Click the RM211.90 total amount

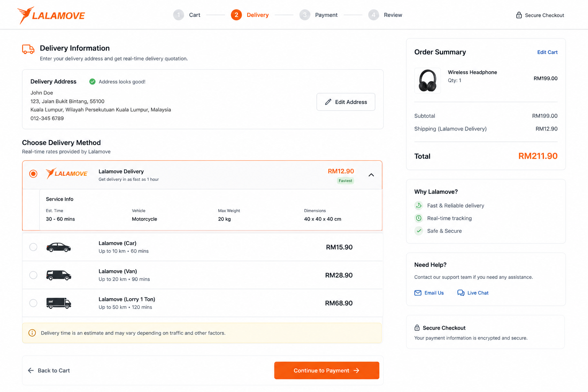coord(538,156)
